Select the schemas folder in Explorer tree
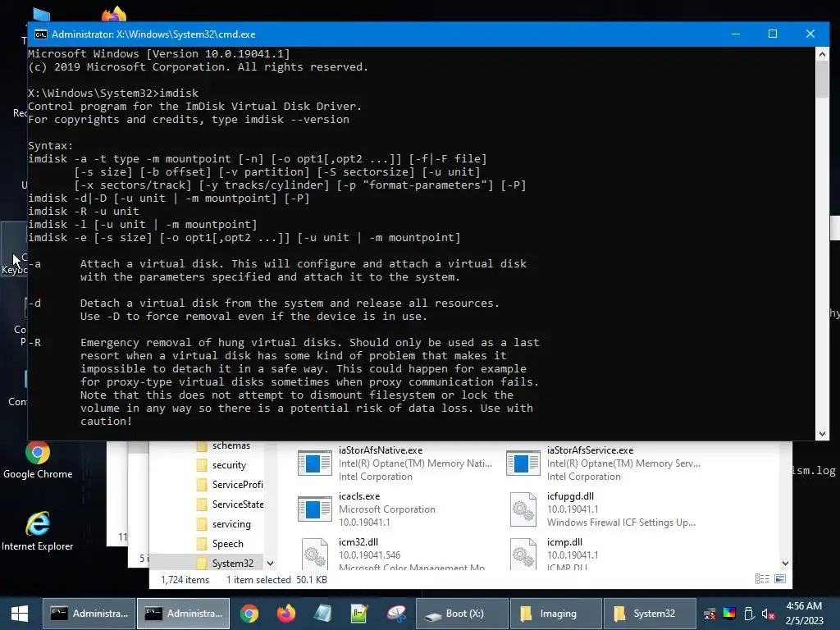 click(x=231, y=445)
